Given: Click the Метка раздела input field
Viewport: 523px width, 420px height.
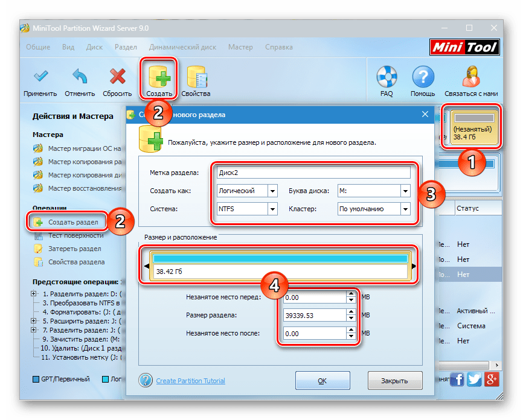Looking at the screenshot, I should (x=313, y=173).
